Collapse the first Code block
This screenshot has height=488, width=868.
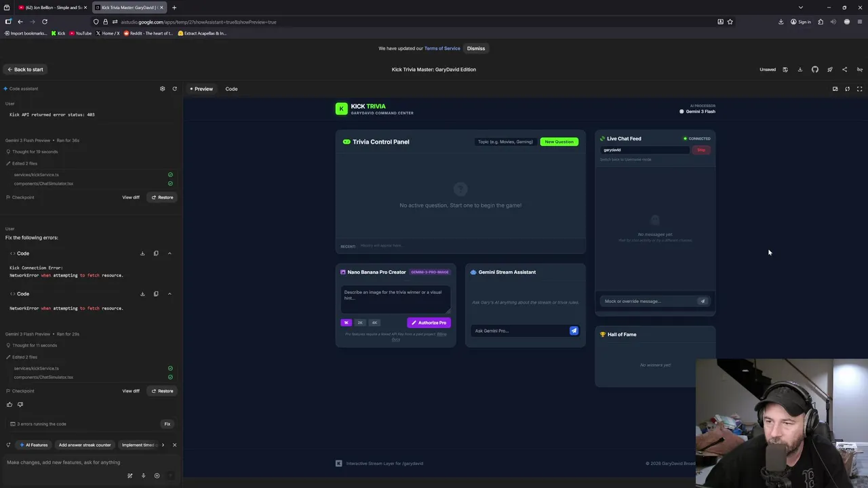(x=170, y=253)
